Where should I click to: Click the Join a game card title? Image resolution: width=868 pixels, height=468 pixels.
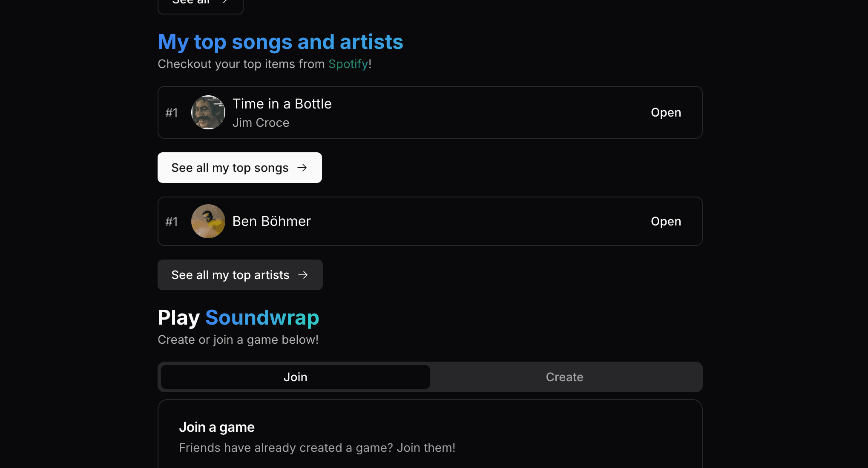coord(217,427)
